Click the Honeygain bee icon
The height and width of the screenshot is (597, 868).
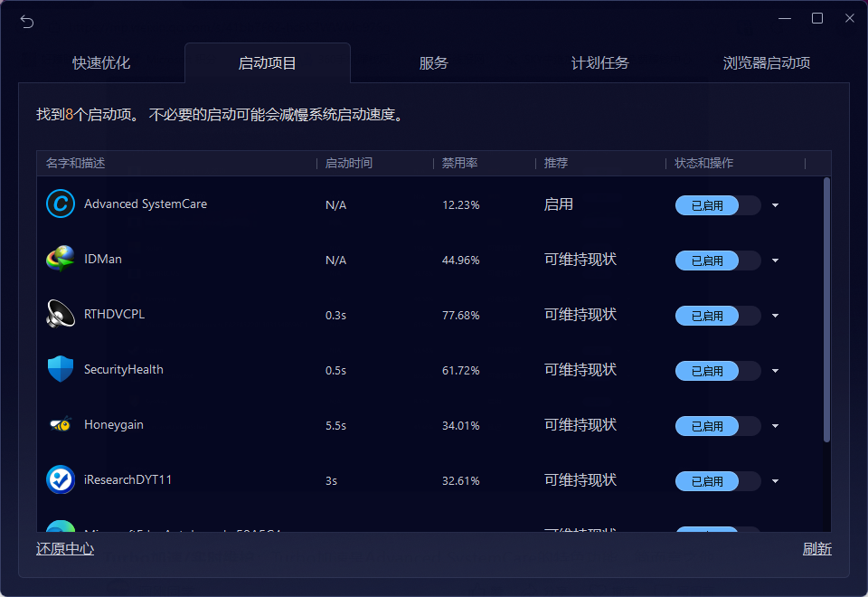point(61,424)
